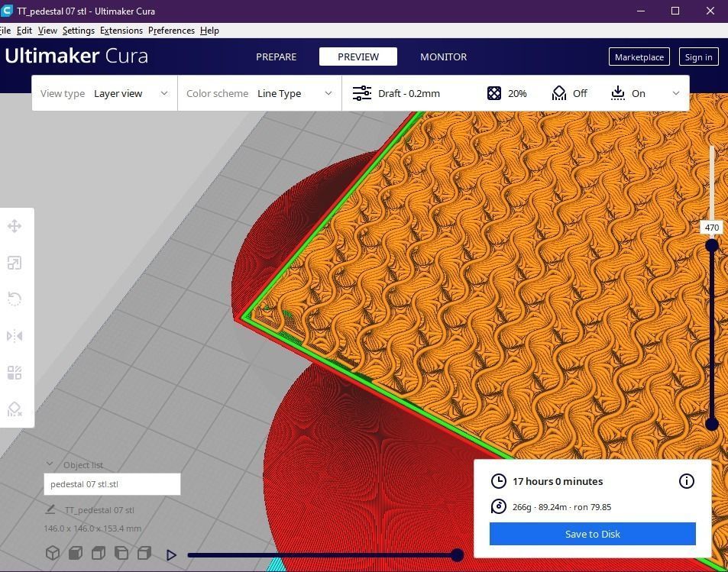Open the Extensions menu
The image size is (728, 572).
(121, 31)
